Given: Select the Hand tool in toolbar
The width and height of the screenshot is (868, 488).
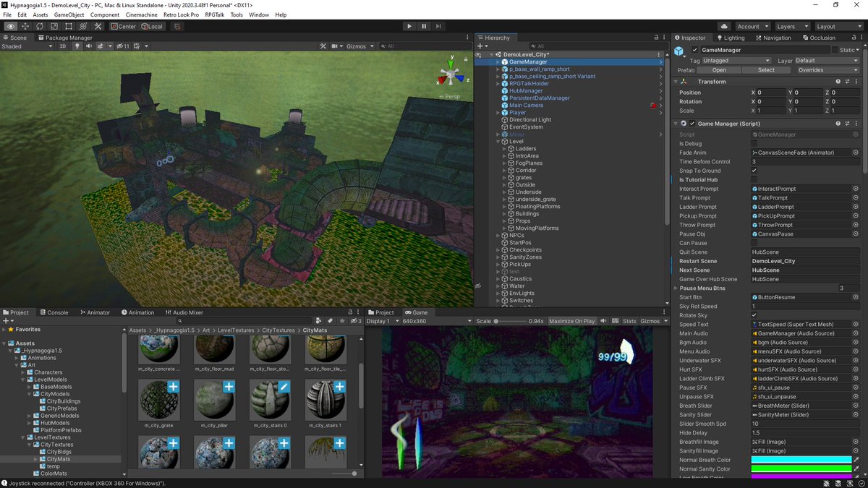Looking at the screenshot, I should (x=11, y=26).
